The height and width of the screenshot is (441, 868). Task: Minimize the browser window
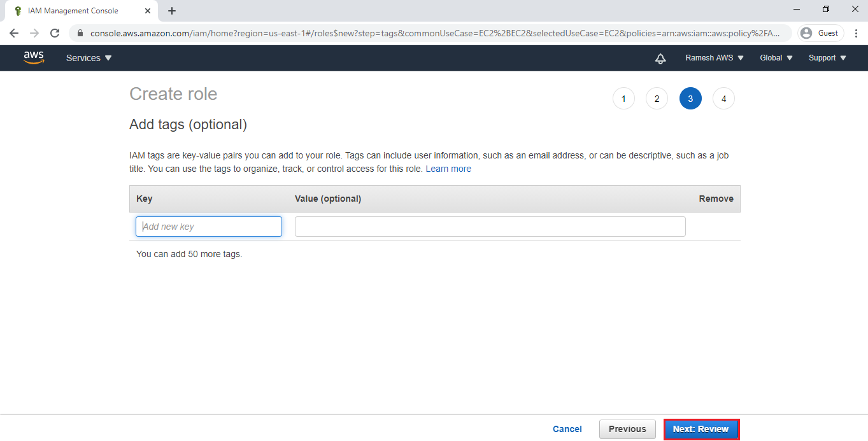[x=797, y=9]
